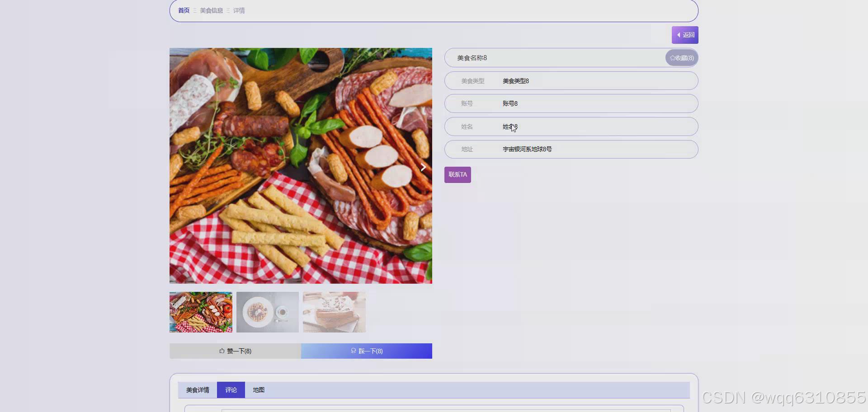Switch to the 评论 tab

point(231,390)
